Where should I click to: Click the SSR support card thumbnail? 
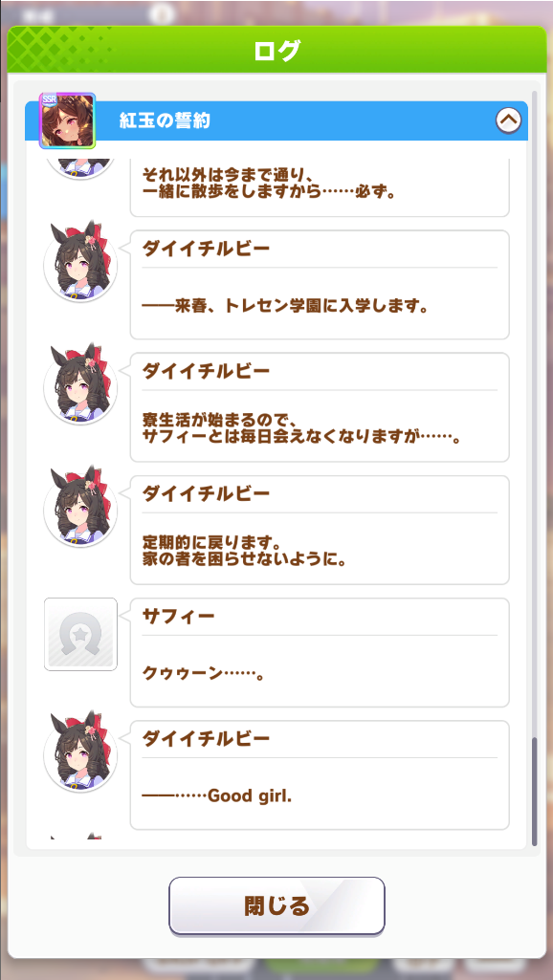tap(68, 120)
